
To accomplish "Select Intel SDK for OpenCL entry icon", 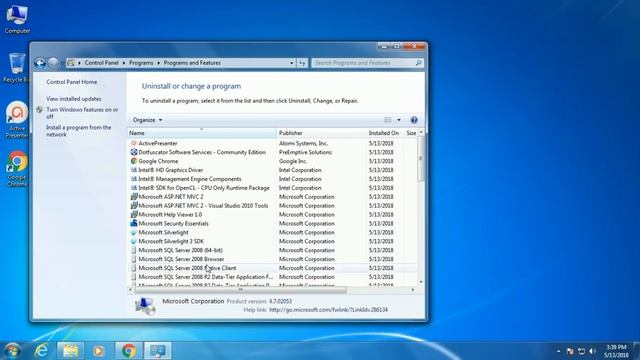I will click(133, 188).
